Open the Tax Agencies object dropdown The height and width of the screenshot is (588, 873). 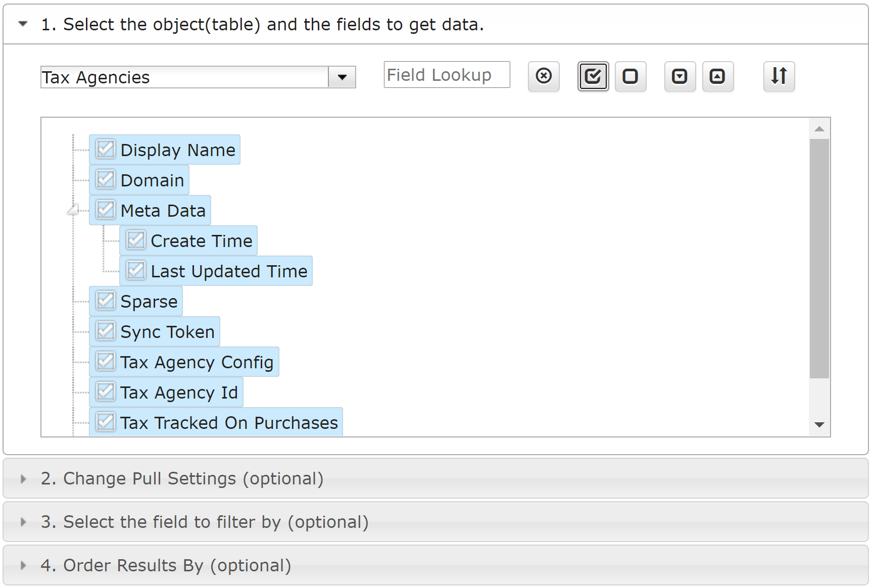pos(342,77)
